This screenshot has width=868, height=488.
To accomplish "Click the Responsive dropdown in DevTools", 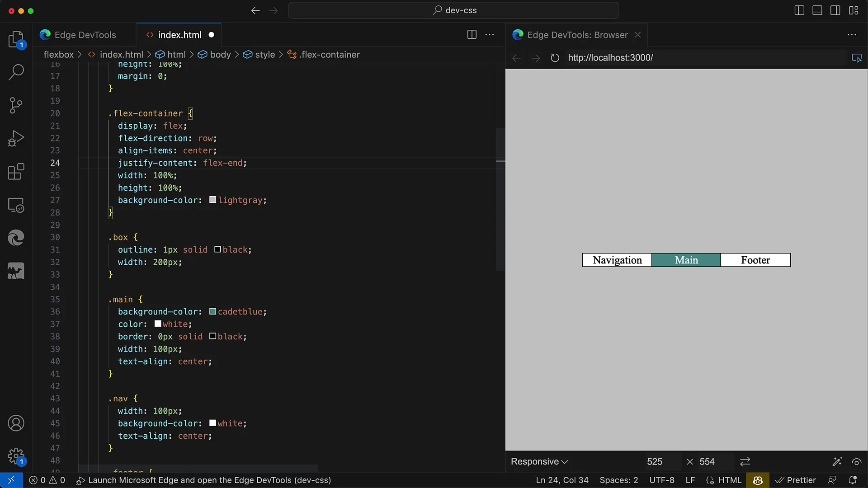I will pyautogui.click(x=538, y=461).
